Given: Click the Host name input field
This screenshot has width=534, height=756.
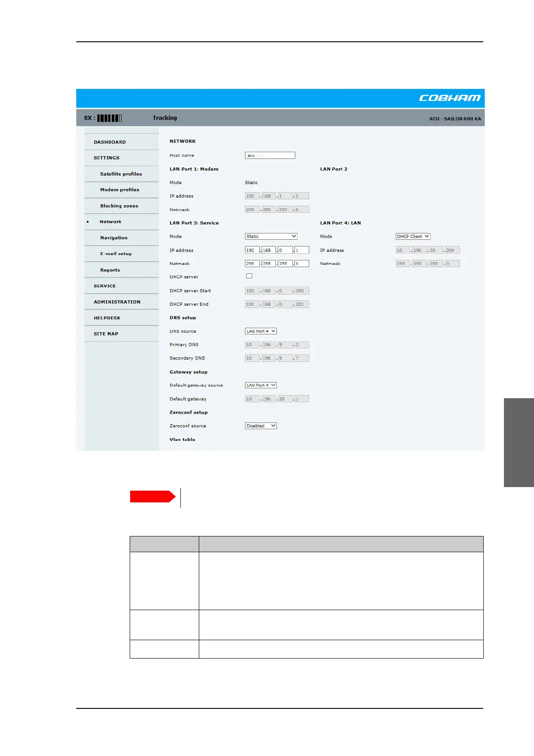Looking at the screenshot, I should [x=270, y=155].
